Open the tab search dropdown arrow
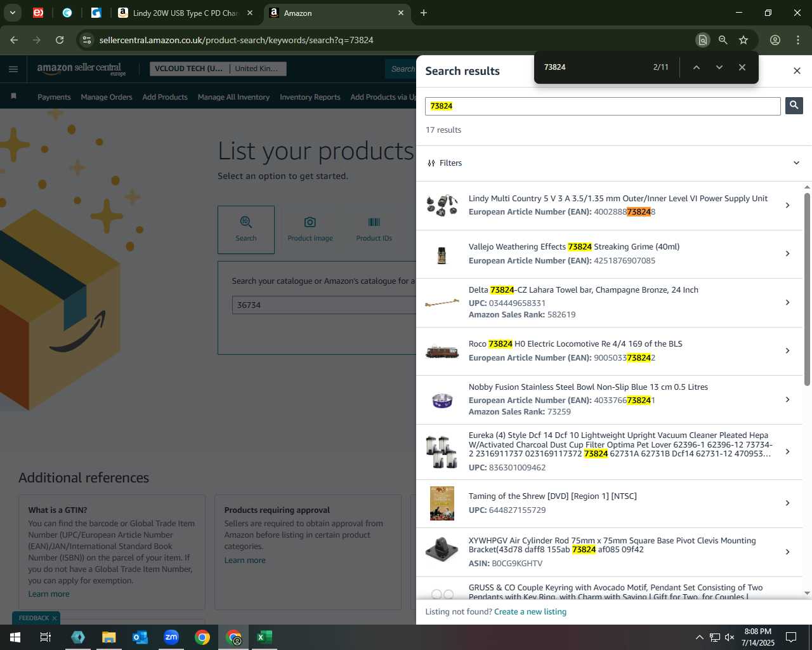This screenshot has height=650, width=812. pos(12,13)
